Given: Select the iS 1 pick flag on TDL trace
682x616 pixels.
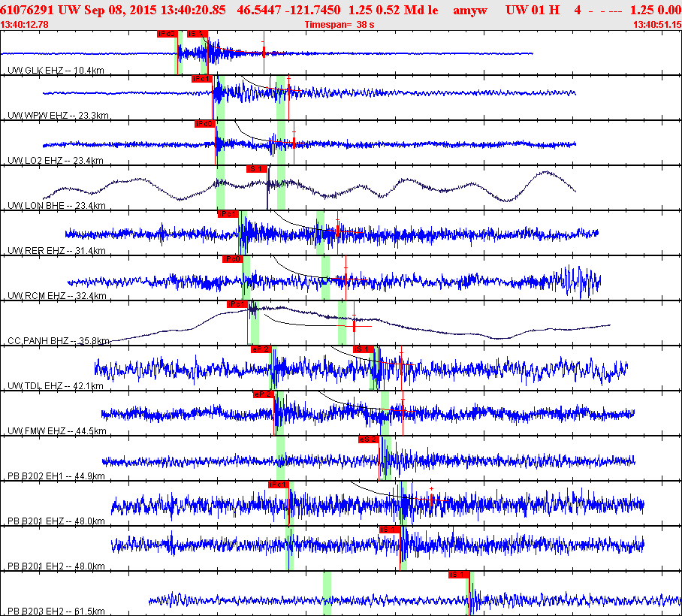Looking at the screenshot, I should pyautogui.click(x=364, y=349).
